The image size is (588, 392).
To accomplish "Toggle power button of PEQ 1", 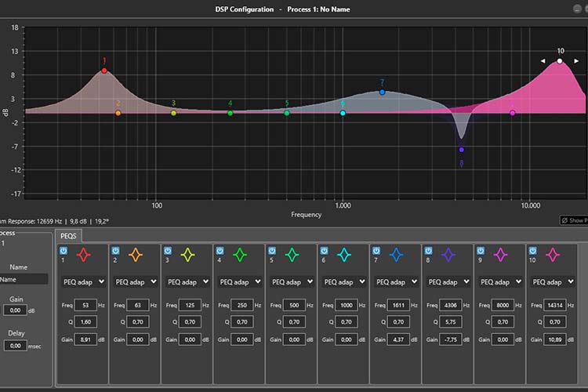I will 64,251.
